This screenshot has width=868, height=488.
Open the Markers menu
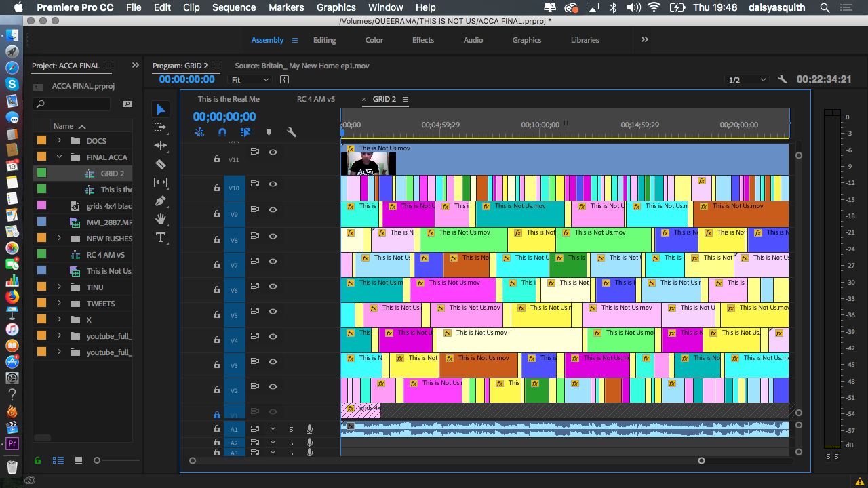286,7
